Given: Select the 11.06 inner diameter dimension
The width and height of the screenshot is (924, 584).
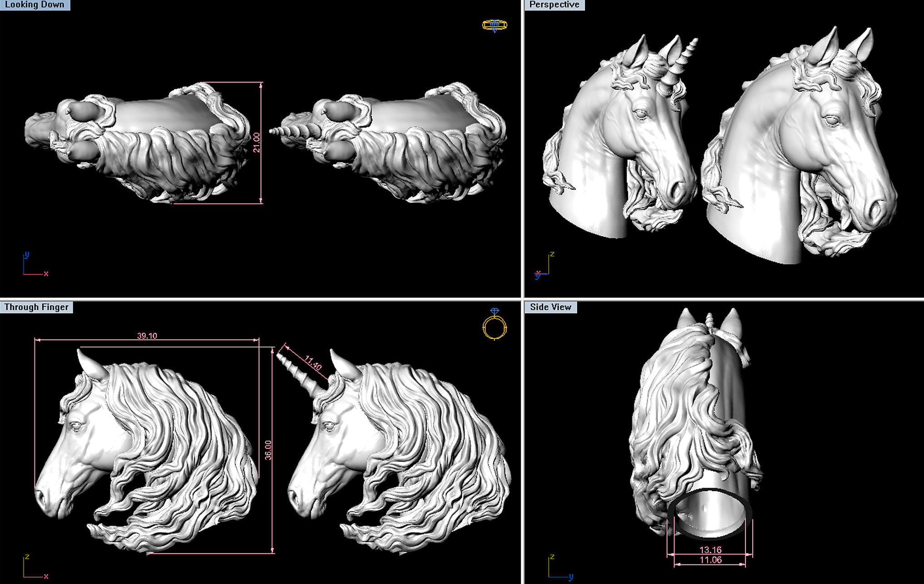Looking at the screenshot, I should coord(710,560).
